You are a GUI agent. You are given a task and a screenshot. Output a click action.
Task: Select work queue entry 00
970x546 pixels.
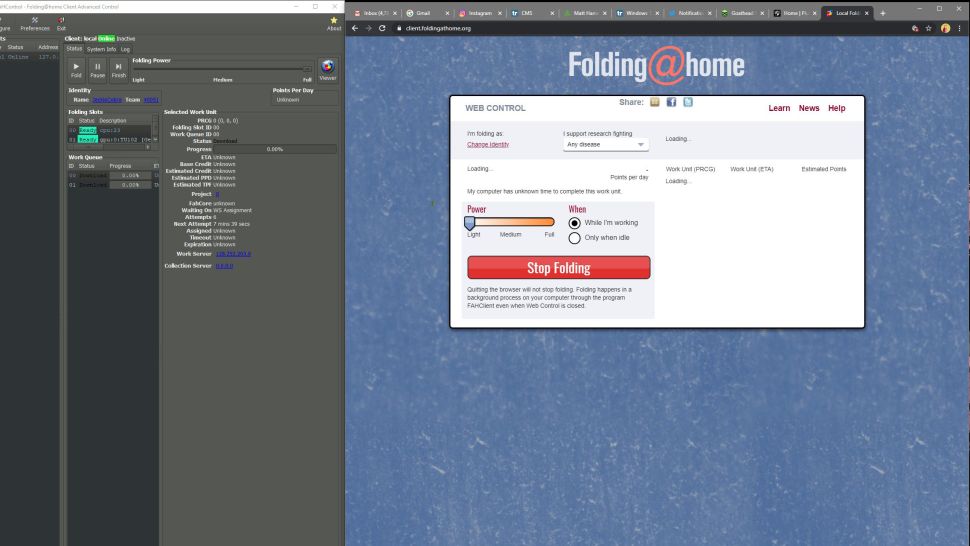[x=113, y=176]
